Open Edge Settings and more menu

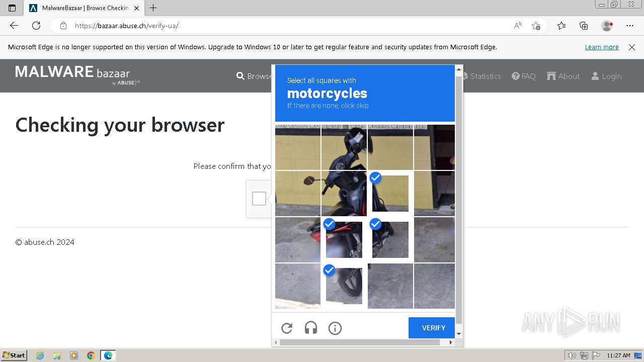click(630, 26)
